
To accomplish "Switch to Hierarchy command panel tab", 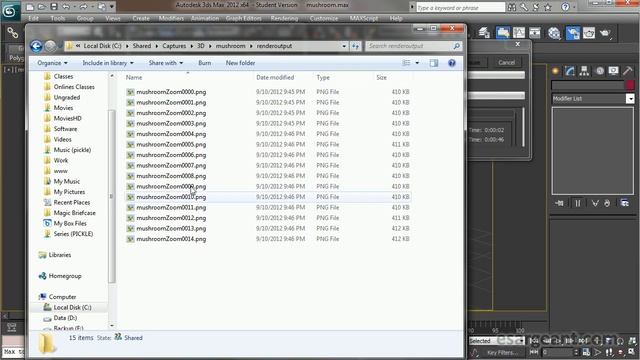I will point(584,71).
